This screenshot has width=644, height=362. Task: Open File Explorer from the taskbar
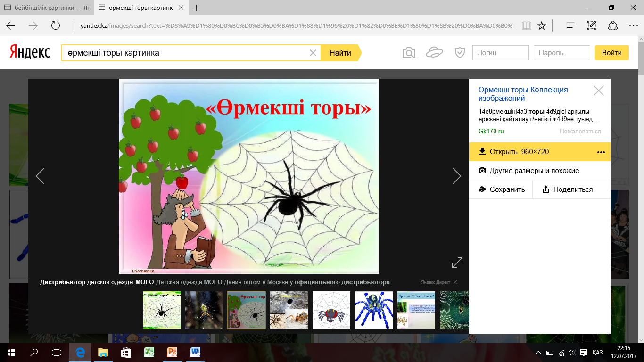[102, 352]
